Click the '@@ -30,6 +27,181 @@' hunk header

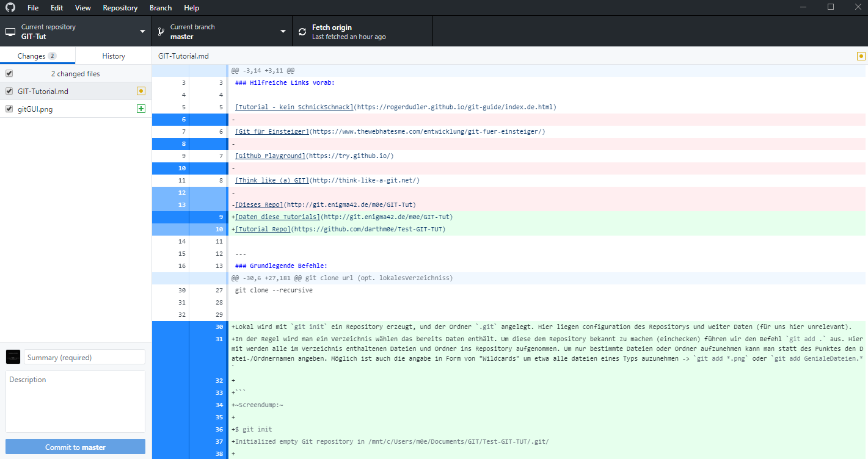pyautogui.click(x=341, y=278)
